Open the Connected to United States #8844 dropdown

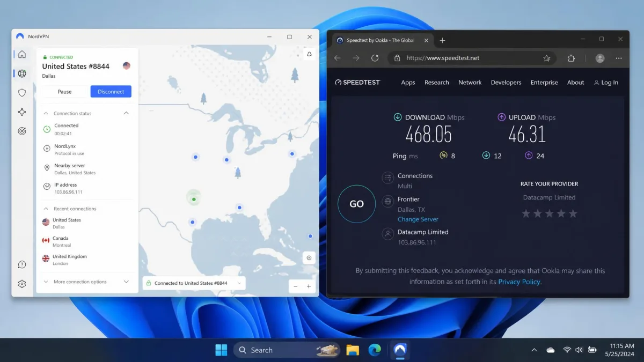pos(194,283)
